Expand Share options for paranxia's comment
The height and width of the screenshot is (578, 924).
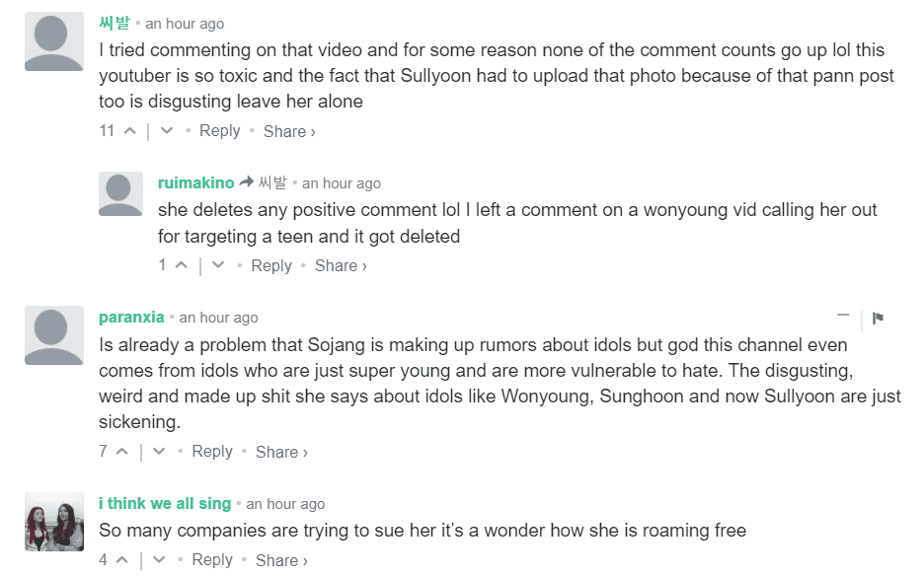(281, 452)
